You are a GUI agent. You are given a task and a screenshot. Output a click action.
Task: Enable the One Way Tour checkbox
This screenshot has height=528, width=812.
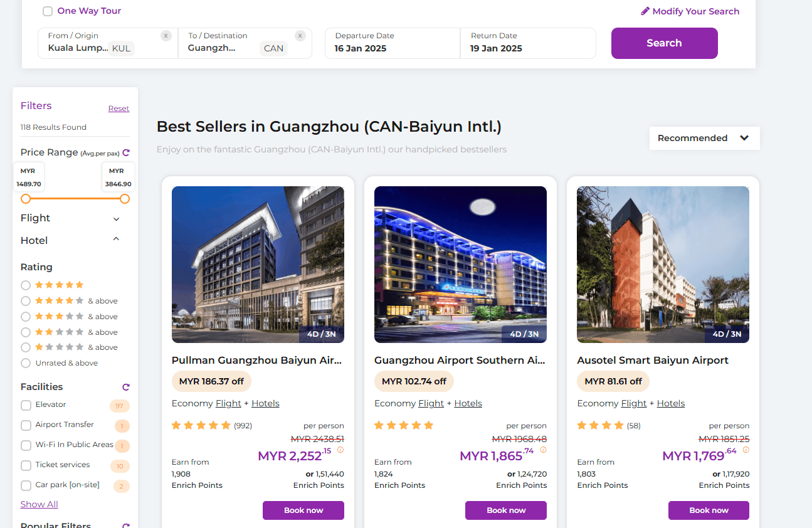click(x=48, y=11)
